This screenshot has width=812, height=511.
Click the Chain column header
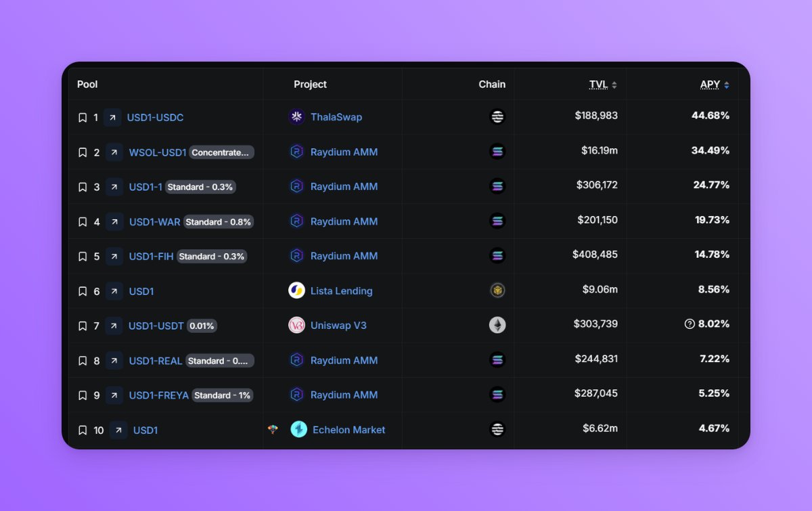pyautogui.click(x=492, y=85)
